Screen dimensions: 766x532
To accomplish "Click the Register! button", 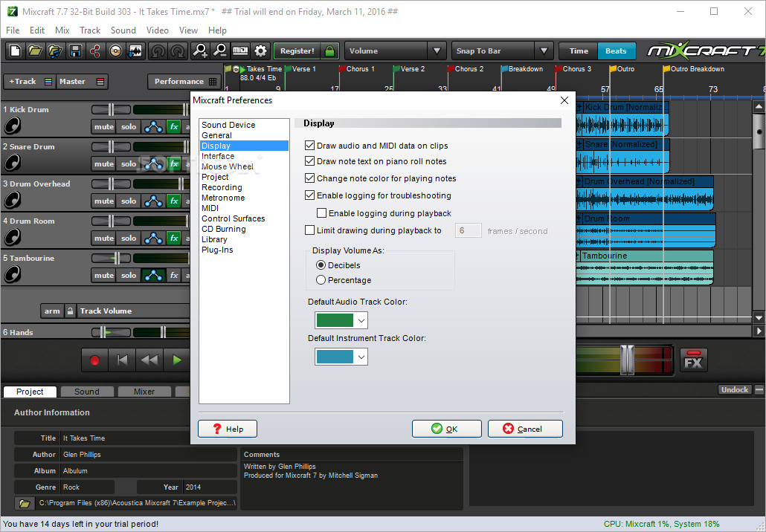I will 297,51.
